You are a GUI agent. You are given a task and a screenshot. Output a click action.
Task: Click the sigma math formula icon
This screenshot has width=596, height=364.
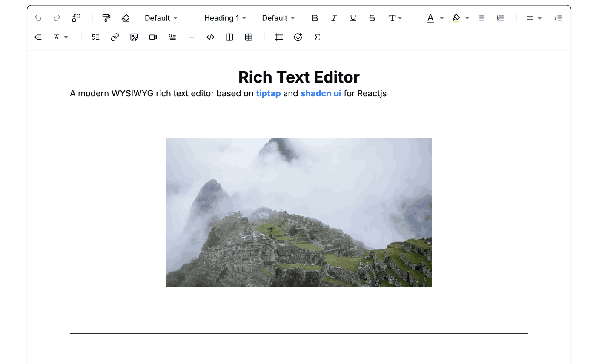click(x=317, y=37)
